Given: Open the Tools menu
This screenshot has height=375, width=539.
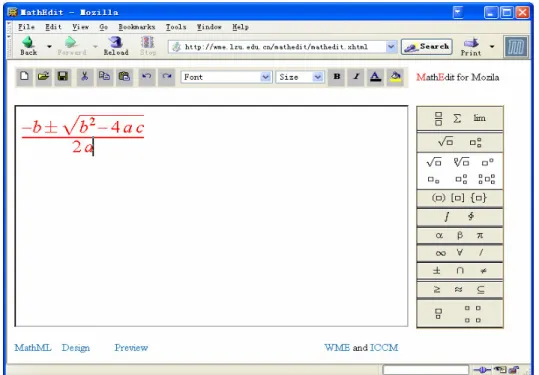Looking at the screenshot, I should click(x=176, y=27).
